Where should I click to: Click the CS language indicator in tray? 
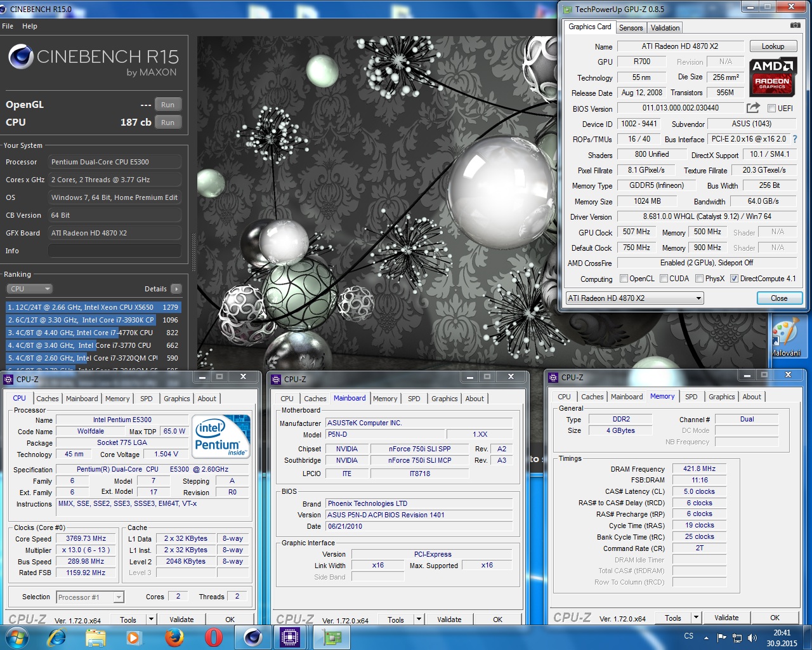click(688, 636)
